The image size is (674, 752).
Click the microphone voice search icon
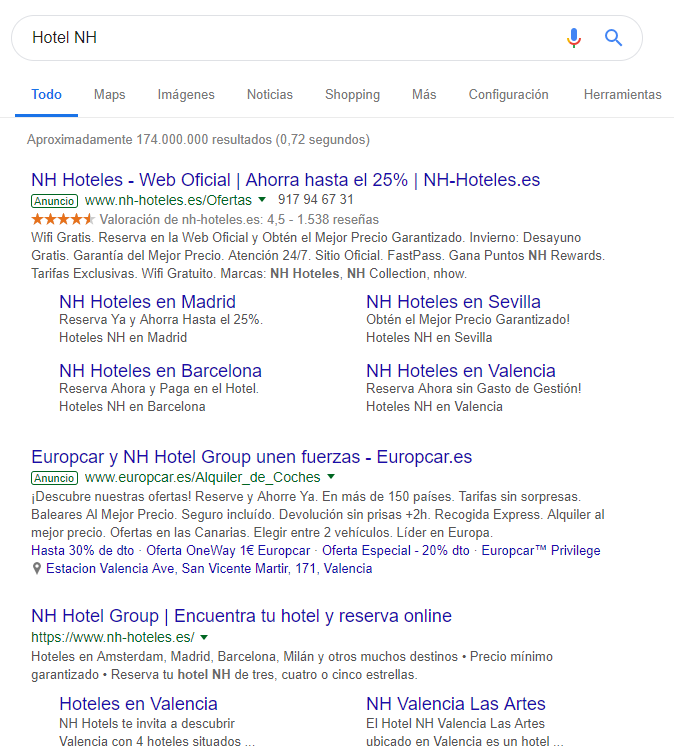573,38
